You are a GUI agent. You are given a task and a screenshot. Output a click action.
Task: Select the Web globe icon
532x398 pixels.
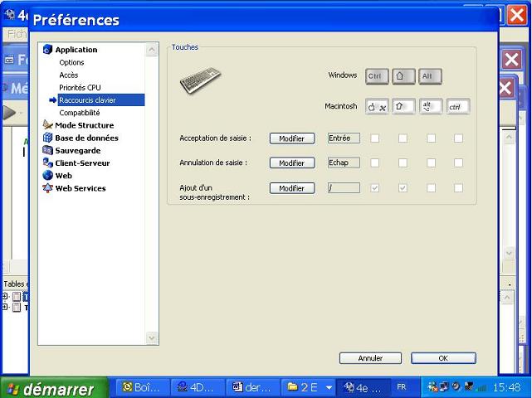click(x=48, y=176)
